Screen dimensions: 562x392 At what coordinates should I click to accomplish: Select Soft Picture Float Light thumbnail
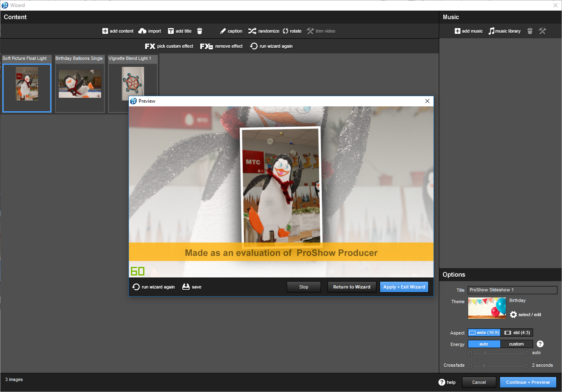pos(27,88)
